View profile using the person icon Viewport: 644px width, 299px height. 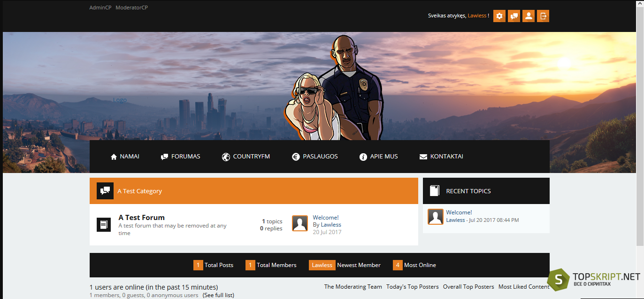529,16
